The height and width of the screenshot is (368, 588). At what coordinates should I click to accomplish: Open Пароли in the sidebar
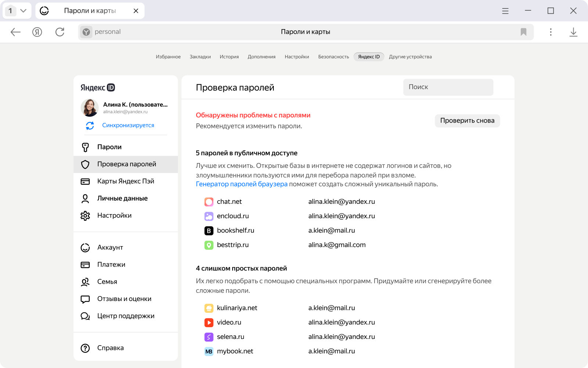click(x=126, y=147)
